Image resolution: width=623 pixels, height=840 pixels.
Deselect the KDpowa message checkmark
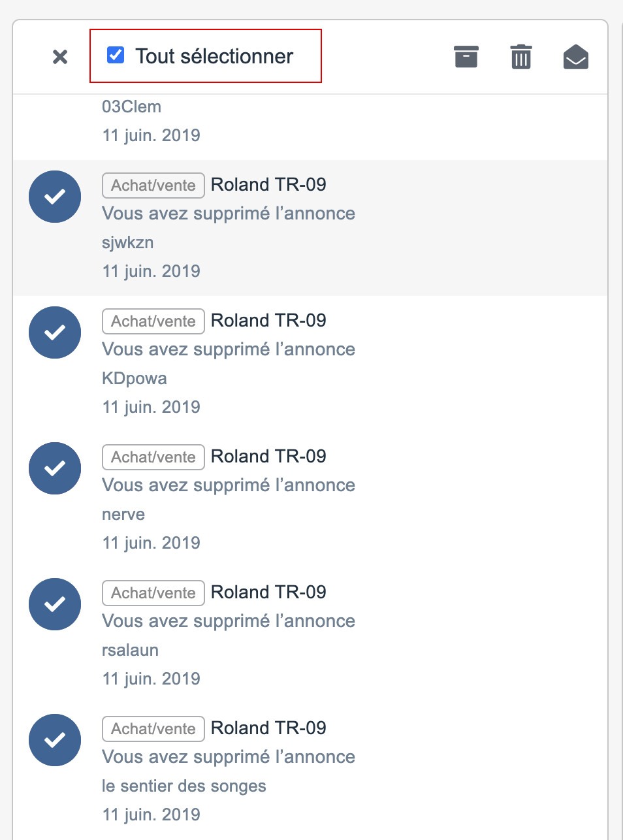[55, 332]
